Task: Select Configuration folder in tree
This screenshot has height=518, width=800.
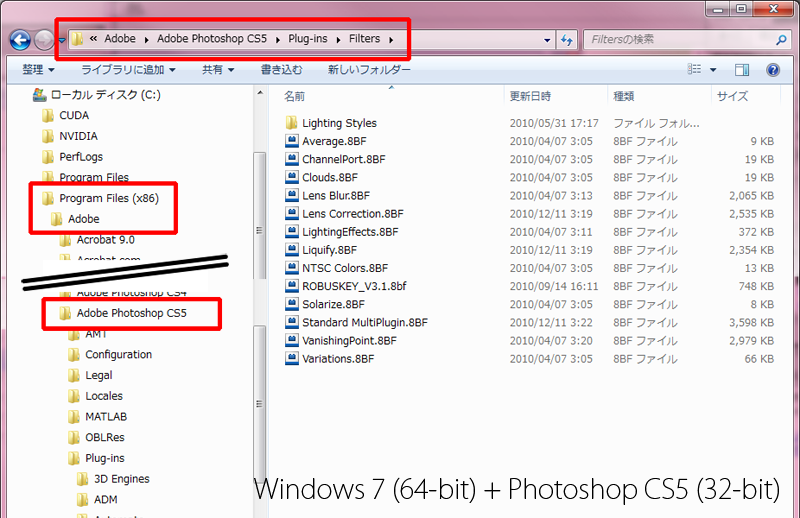Action: (110, 355)
